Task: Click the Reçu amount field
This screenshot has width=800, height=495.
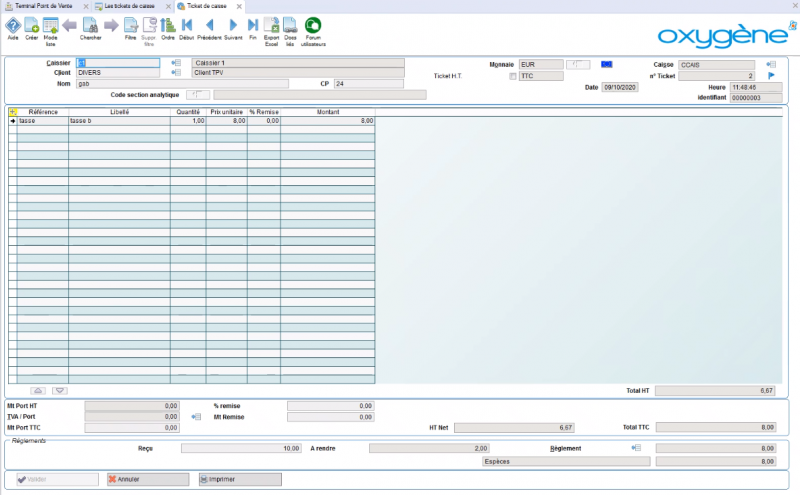Action: [240, 449]
